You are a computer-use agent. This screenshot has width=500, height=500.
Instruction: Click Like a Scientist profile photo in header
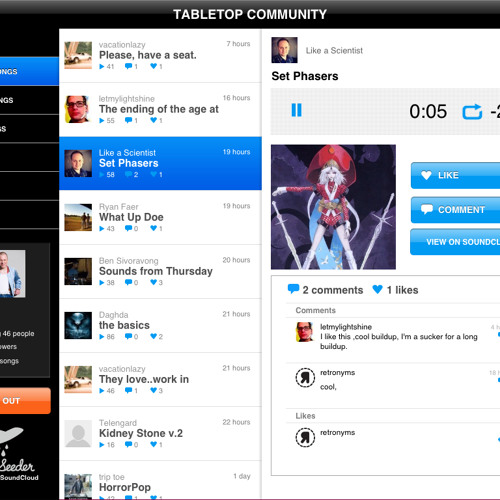pyautogui.click(x=284, y=50)
